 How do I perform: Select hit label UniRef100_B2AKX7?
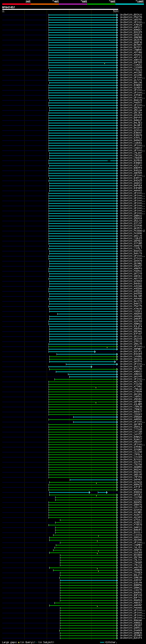pyautogui.click(x=131, y=439)
